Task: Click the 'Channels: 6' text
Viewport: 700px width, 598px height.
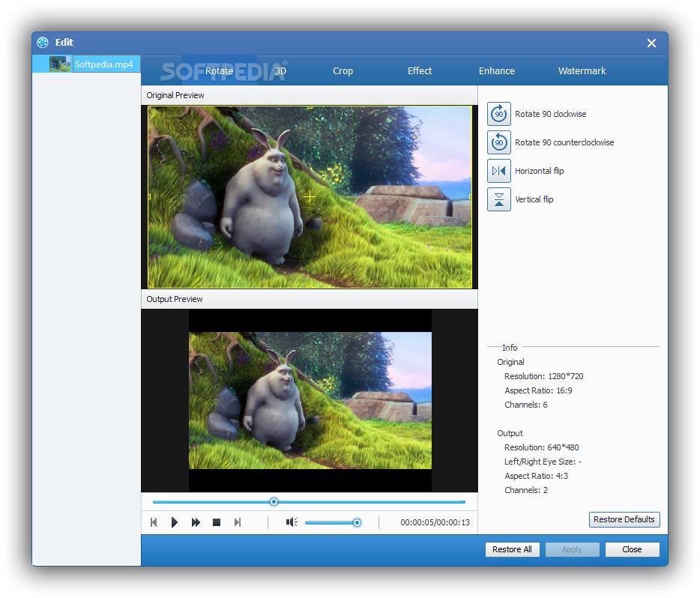Action: click(526, 405)
